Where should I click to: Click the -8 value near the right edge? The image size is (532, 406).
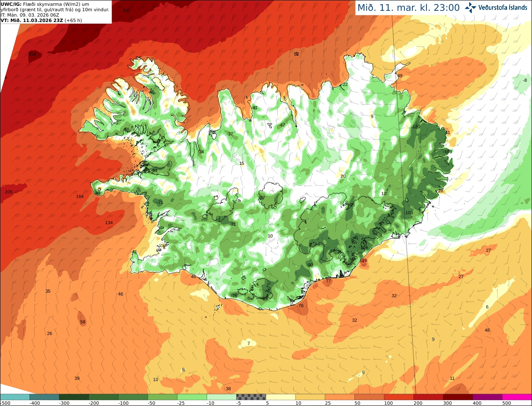coord(525,80)
